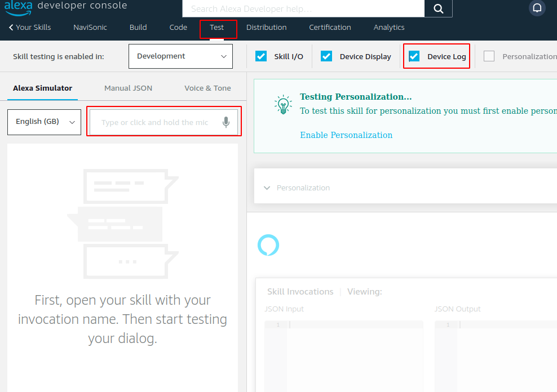Uncheck the Skill I/O checkbox

(261, 56)
